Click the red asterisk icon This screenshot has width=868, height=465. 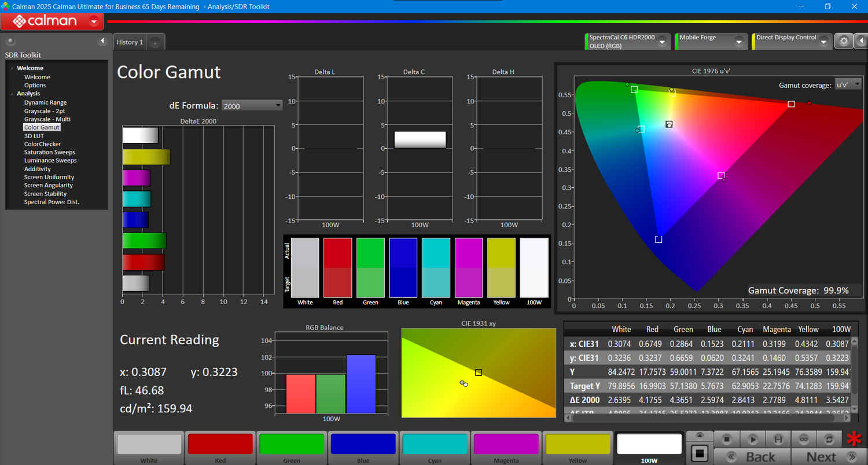pos(854,440)
